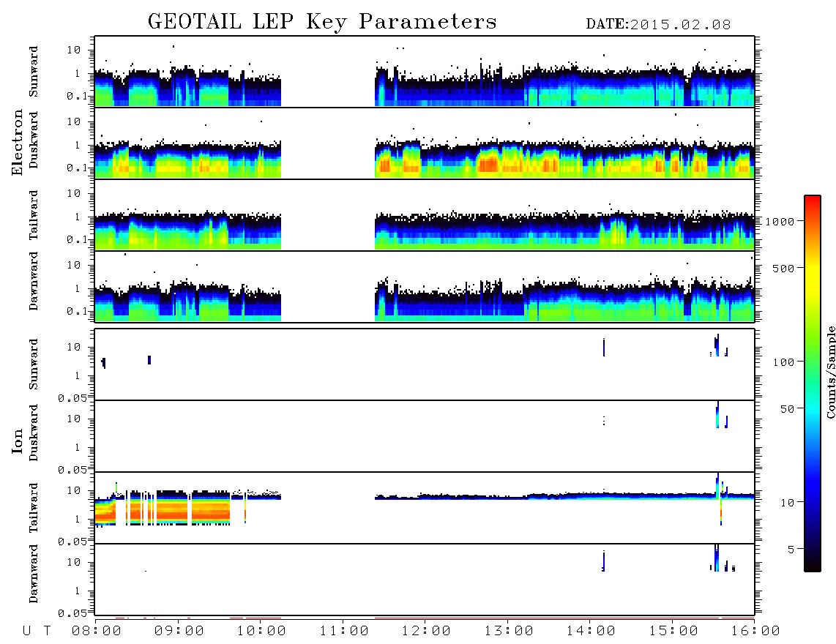Click the Electron 'Dawnward' axis label
Viewport: 836px width, 644px height.
34,281
